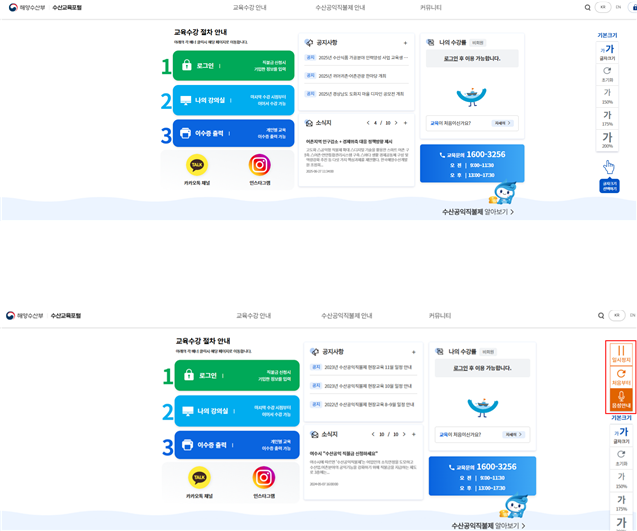Set font size 200% in upper screenshot
Image resolution: width=637 pixels, height=531 pixels.
(x=607, y=140)
